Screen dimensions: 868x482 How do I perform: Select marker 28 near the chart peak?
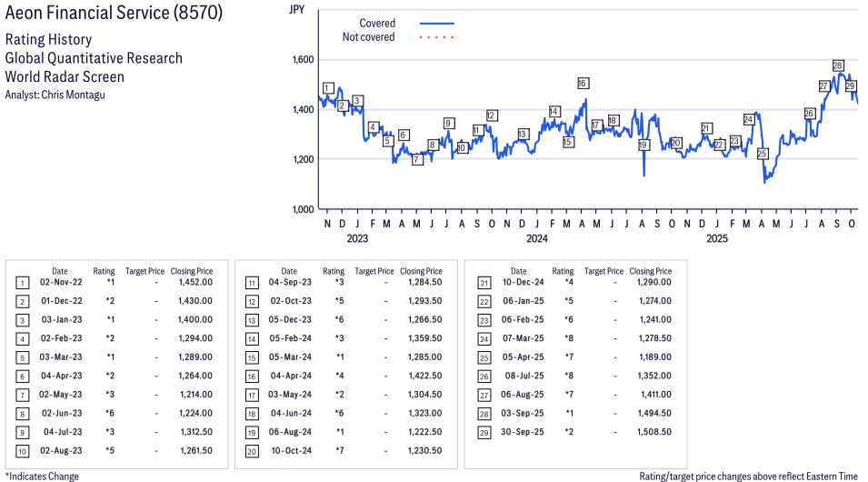pyautogui.click(x=838, y=65)
